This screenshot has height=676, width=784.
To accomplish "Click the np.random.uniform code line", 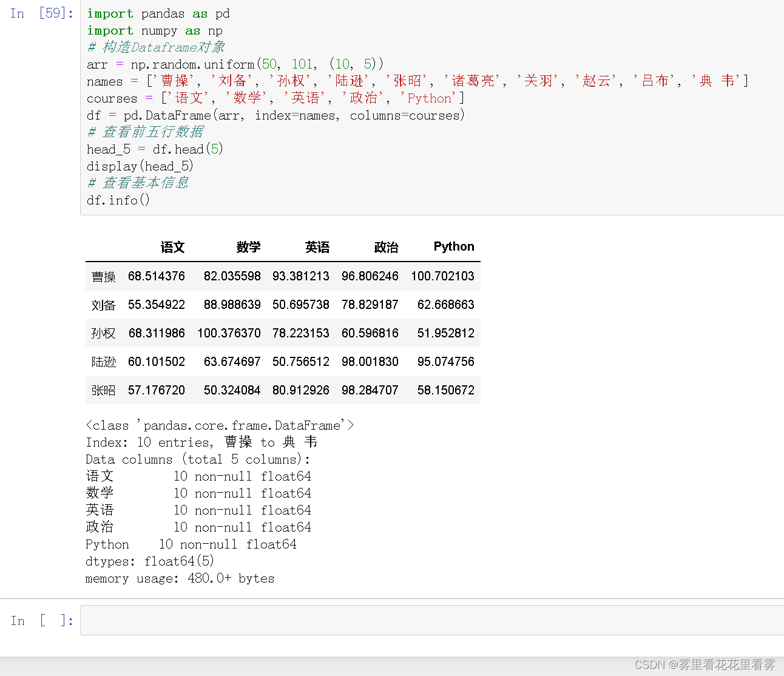I will (x=235, y=64).
